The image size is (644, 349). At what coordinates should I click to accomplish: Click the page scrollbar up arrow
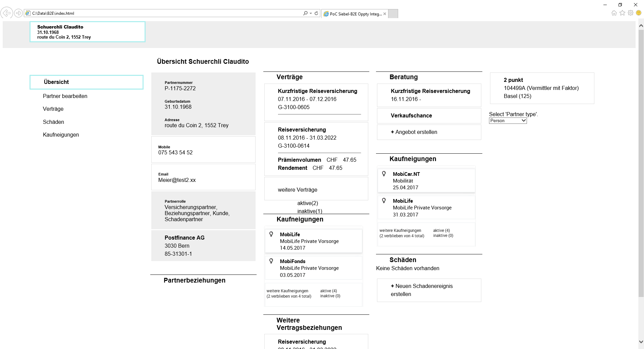click(x=641, y=26)
